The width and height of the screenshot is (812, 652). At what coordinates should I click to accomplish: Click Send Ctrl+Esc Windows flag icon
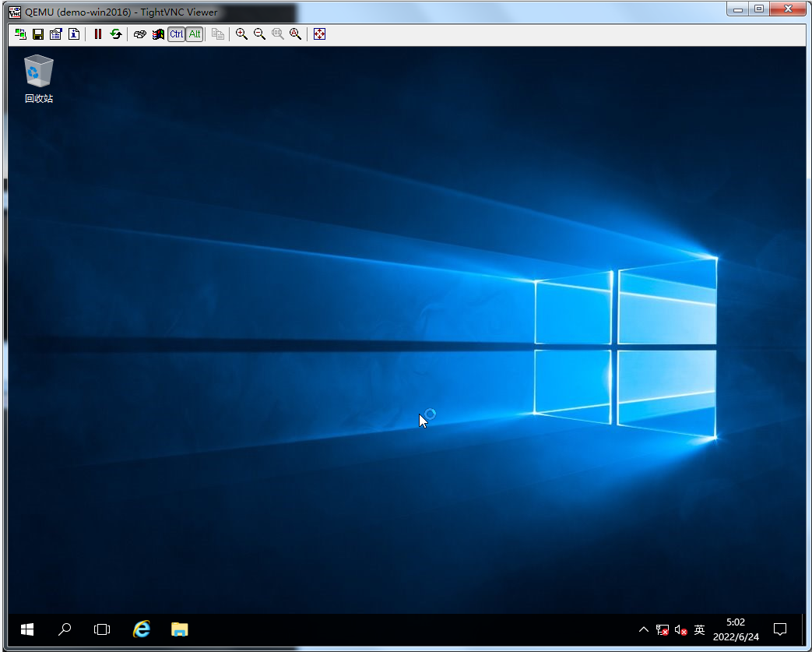tap(158, 34)
